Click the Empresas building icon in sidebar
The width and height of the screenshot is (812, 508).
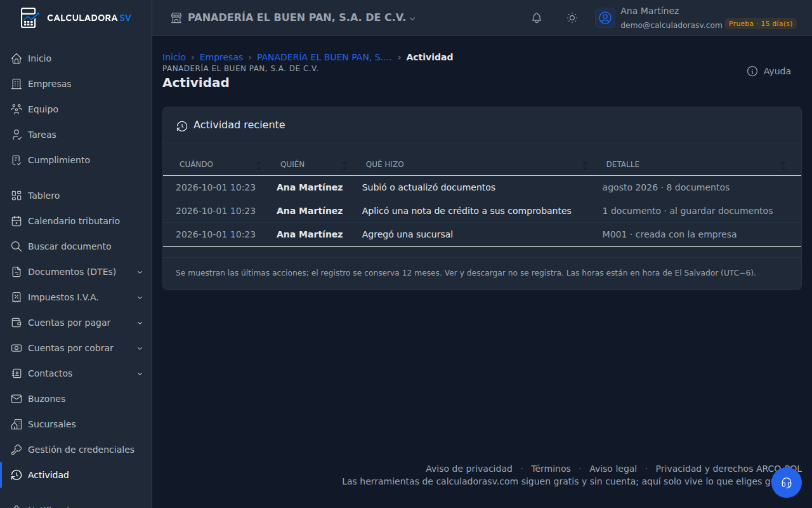coord(16,84)
